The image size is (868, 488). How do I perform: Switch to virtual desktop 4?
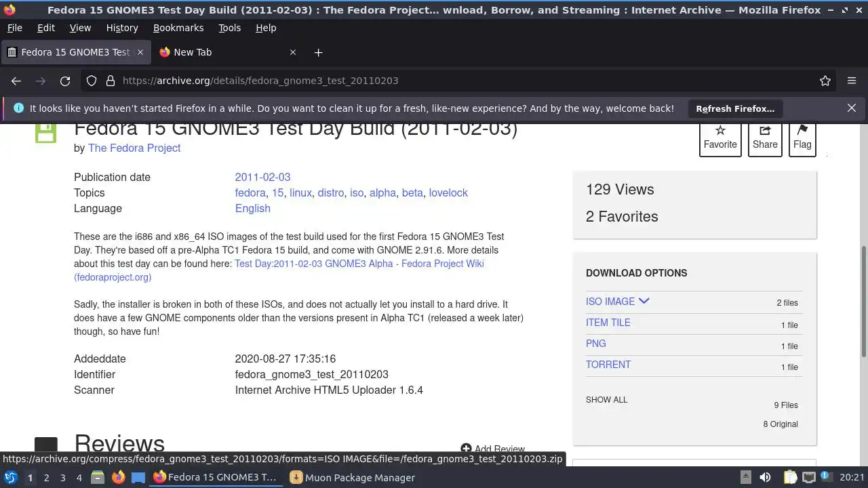(x=79, y=478)
